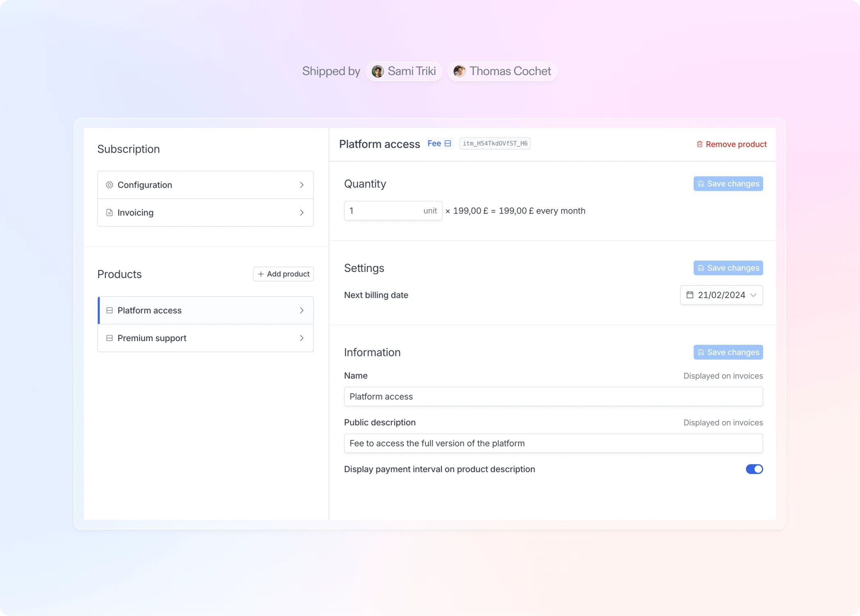Click the Fee badge icon
860x616 pixels.
point(448,144)
